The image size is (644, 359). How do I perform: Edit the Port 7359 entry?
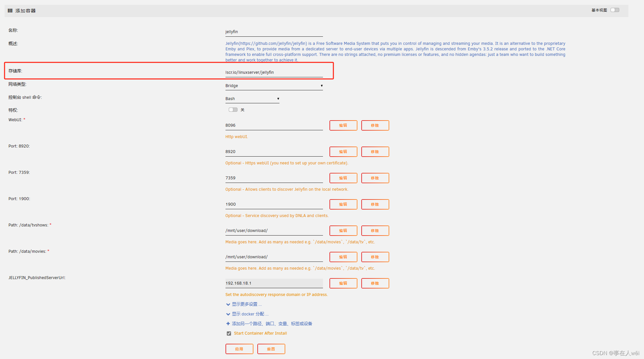tap(343, 178)
